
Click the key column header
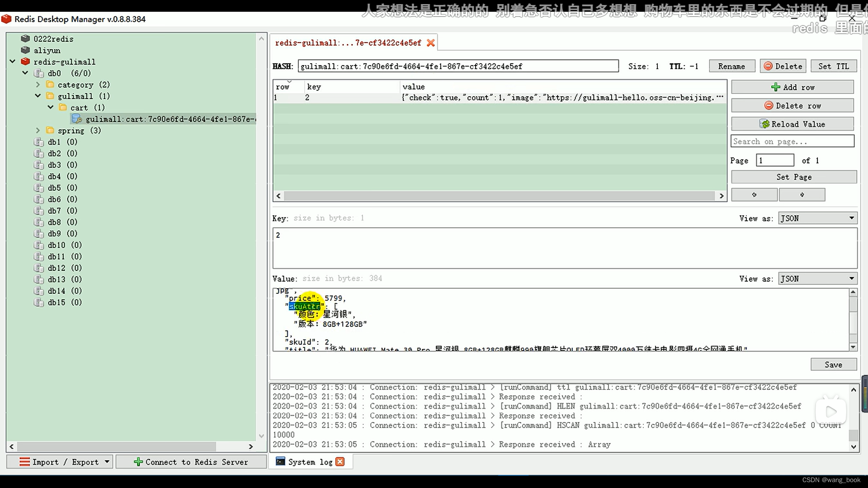pyautogui.click(x=352, y=87)
